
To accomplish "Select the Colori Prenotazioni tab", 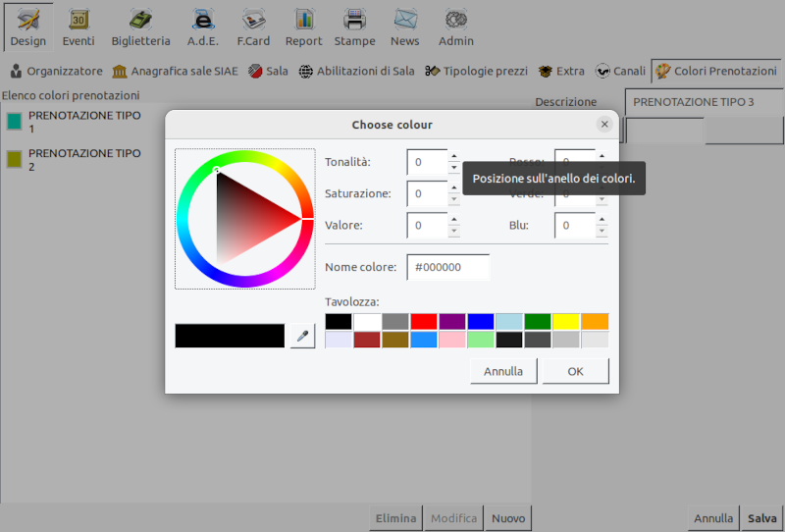I will click(x=716, y=71).
